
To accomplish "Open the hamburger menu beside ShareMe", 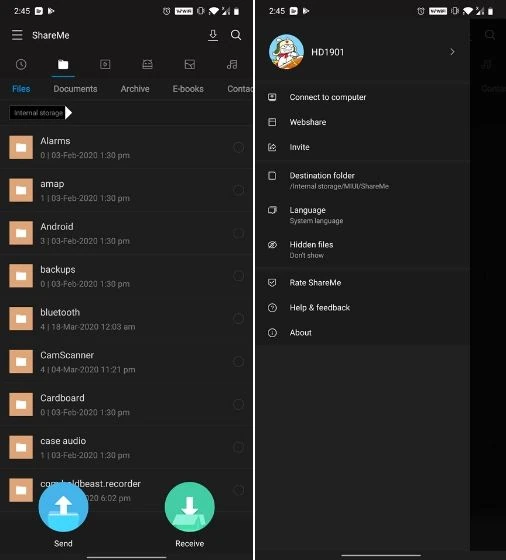I will 17,35.
